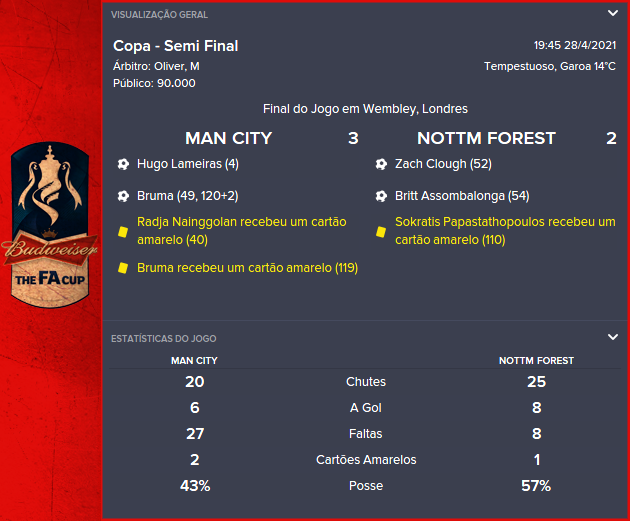The image size is (630, 521).
Task: Click the Visualização Geral section header
Action: coord(160,15)
